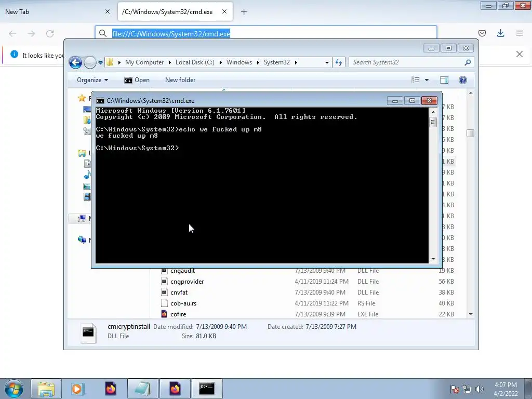Image resolution: width=532 pixels, height=399 pixels.
Task: Click network tray icon
Action: point(467,389)
